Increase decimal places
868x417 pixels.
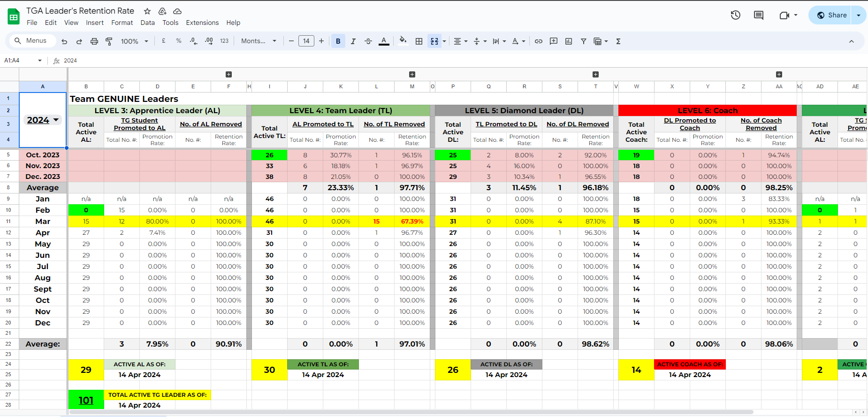click(209, 41)
